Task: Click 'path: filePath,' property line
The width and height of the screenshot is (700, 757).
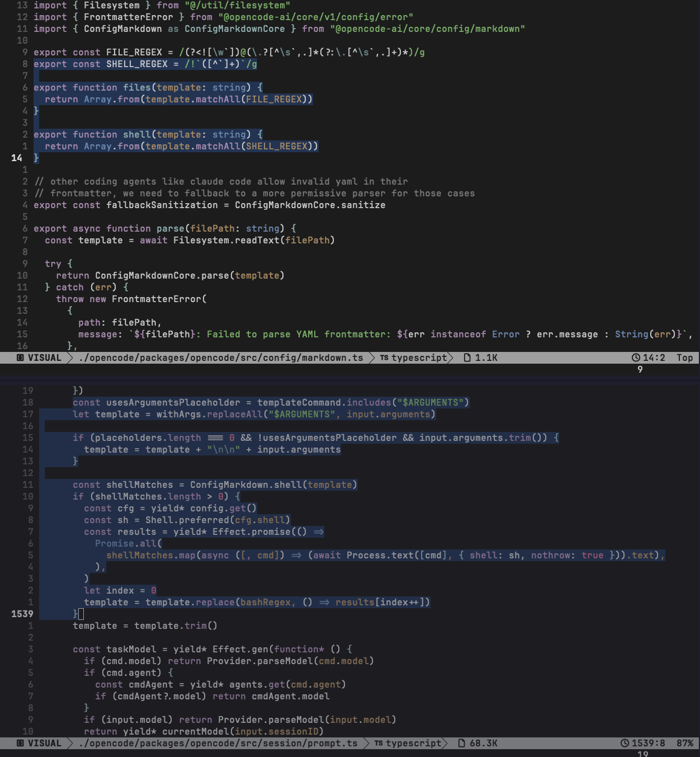Action: (x=120, y=322)
